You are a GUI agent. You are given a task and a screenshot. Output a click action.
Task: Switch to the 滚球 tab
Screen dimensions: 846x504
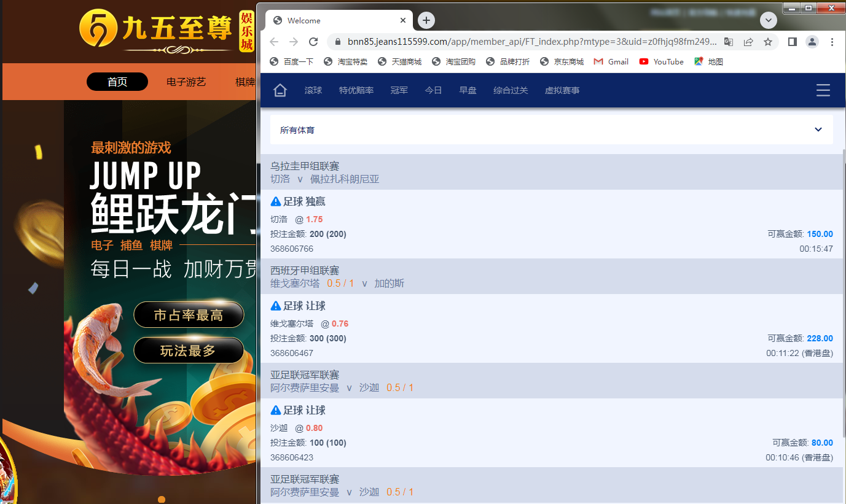coord(313,90)
